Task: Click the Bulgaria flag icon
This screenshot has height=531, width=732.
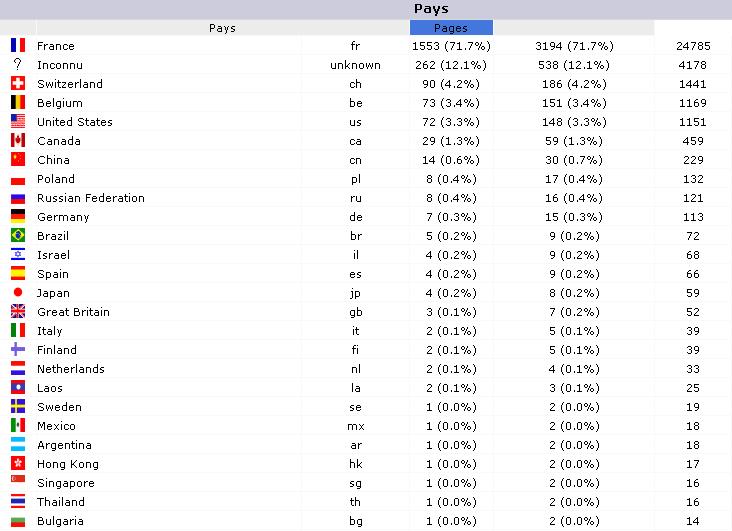Action: [x=18, y=520]
